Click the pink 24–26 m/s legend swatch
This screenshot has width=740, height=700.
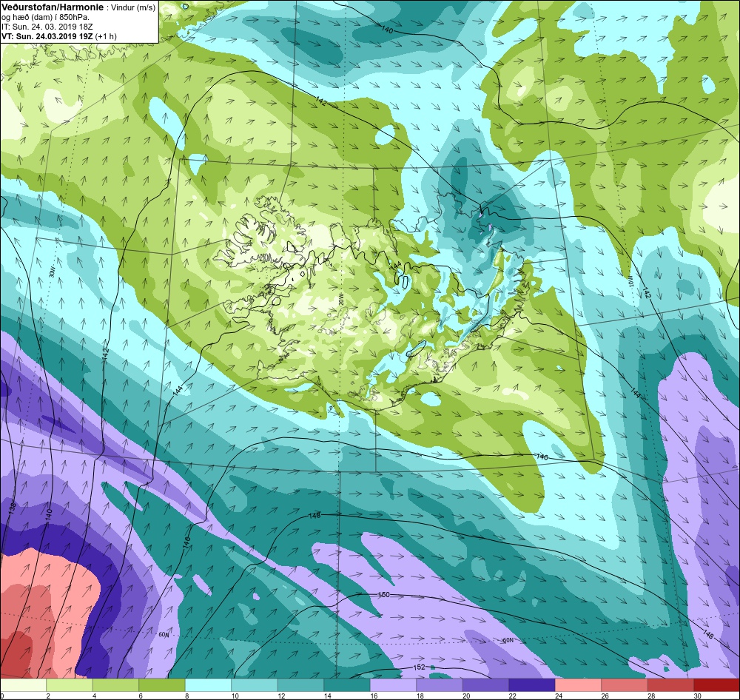[578, 685]
